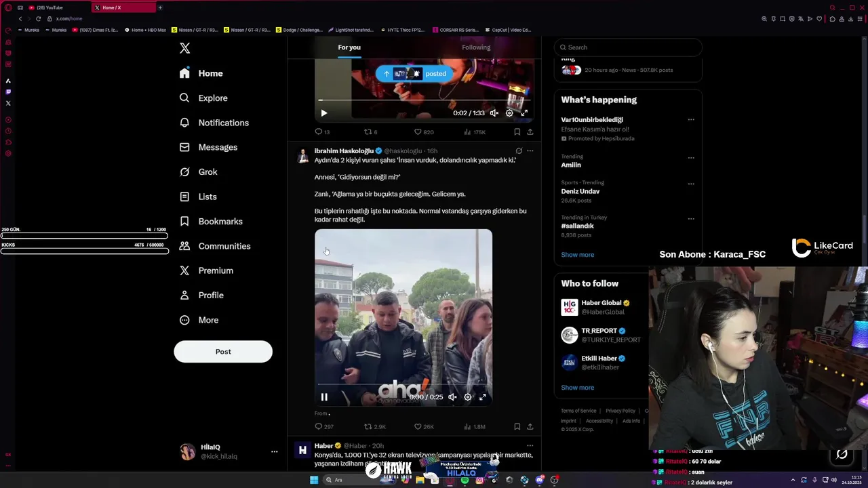Open Messages in the sidebar
868x488 pixels.
coord(208,147)
